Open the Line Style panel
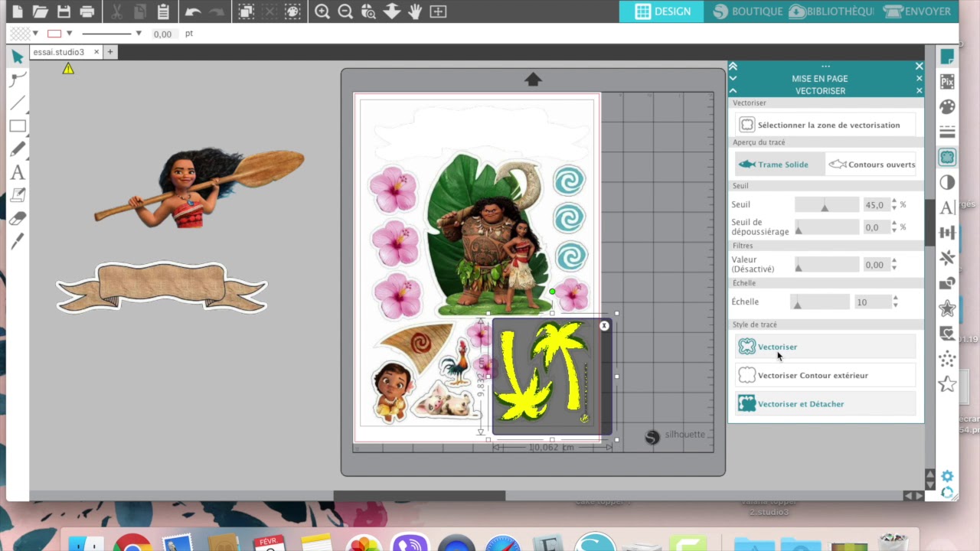Viewport: 980px width, 551px height. point(947,132)
